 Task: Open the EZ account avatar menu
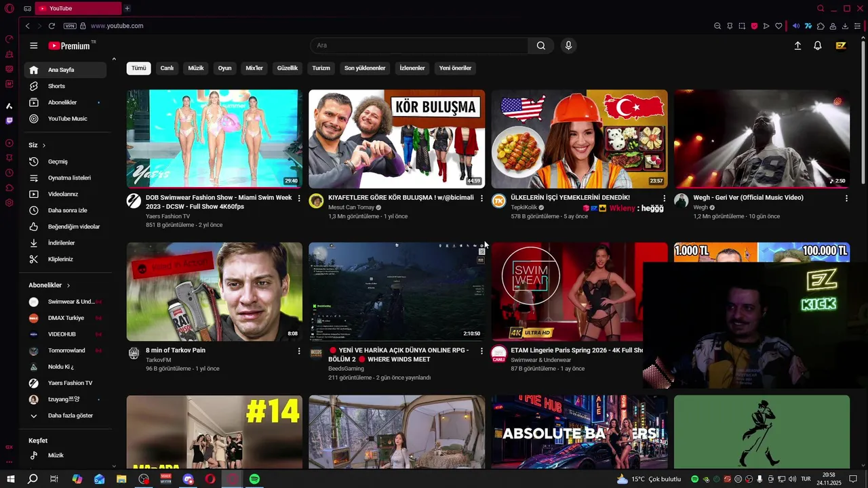click(x=841, y=45)
